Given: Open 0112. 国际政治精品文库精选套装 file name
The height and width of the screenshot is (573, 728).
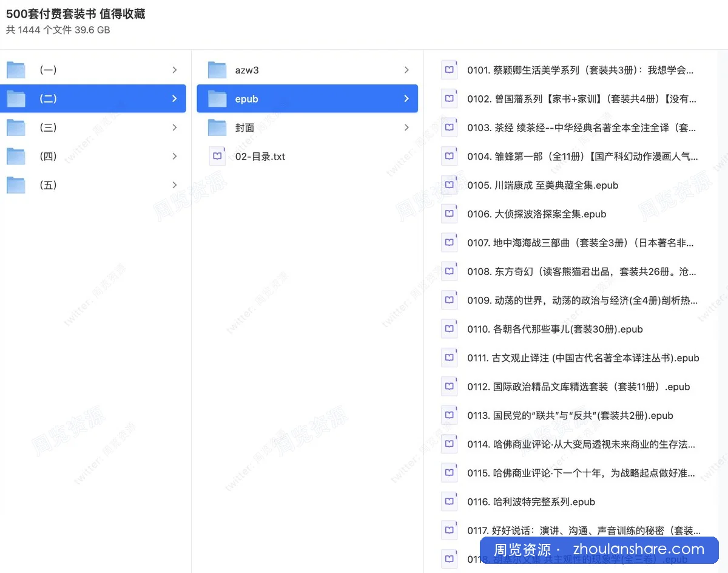Looking at the screenshot, I should click(579, 387).
